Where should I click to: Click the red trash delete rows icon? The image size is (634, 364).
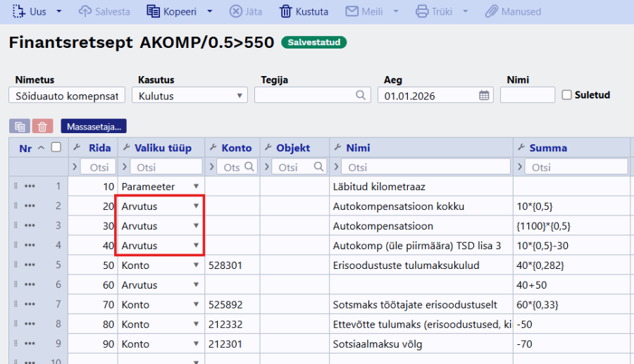43,127
